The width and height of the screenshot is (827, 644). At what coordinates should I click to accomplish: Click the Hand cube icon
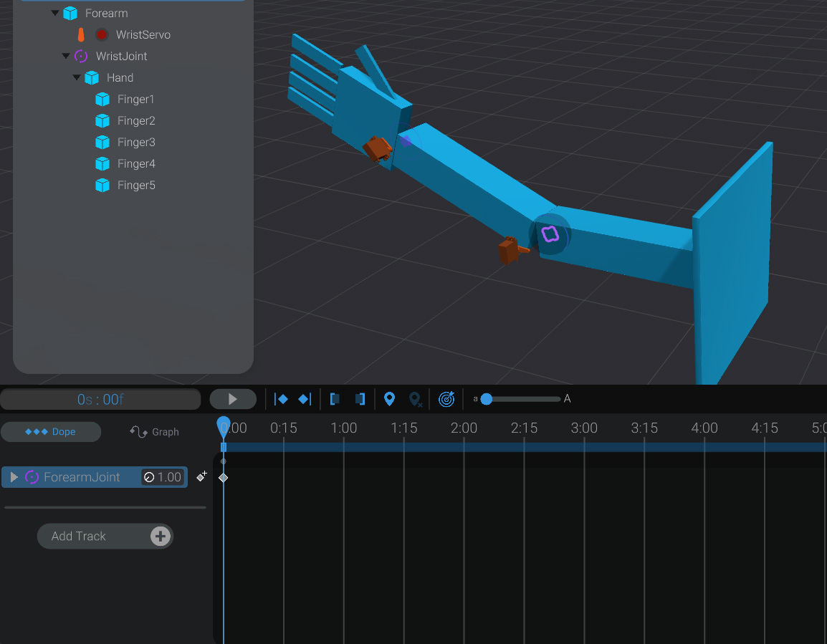[91, 77]
